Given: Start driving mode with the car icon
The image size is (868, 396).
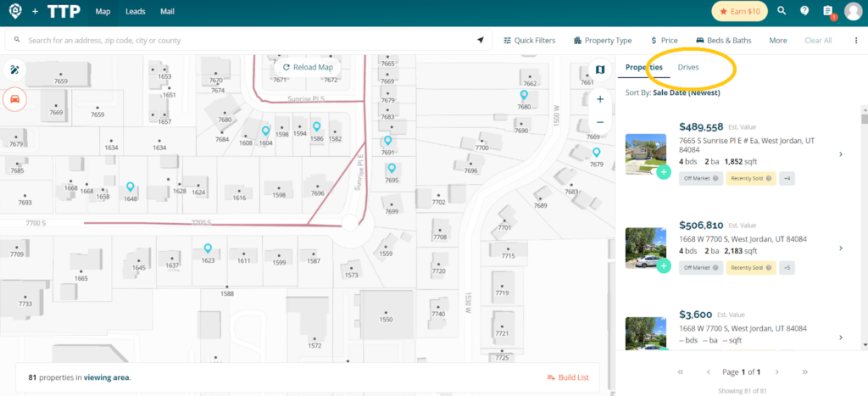Looking at the screenshot, I should tap(14, 98).
